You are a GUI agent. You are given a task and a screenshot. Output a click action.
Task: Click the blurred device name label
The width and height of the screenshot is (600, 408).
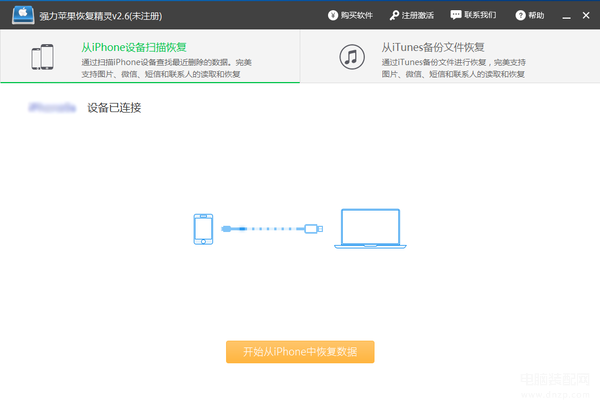(x=52, y=108)
